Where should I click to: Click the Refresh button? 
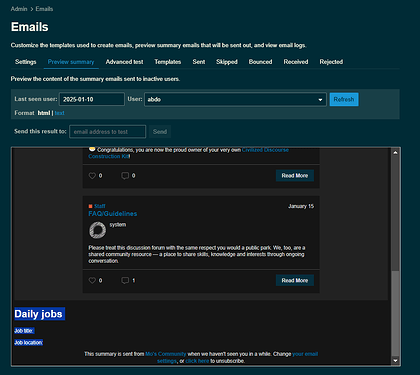click(344, 99)
